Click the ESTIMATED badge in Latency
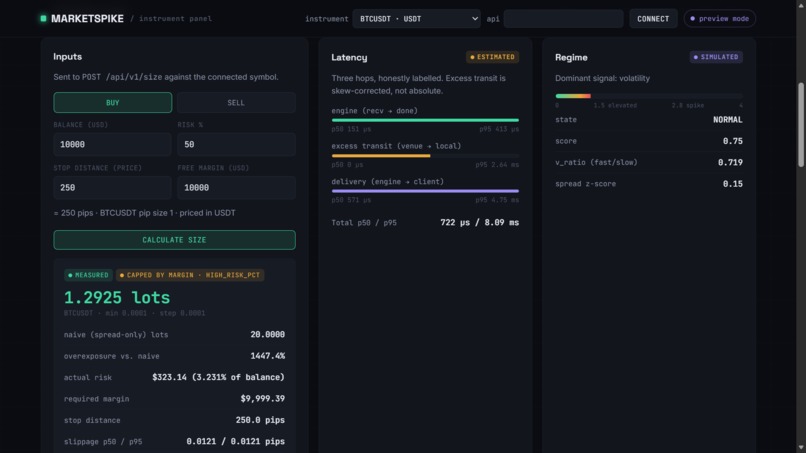Screen dimensions: 806x453 click(x=492, y=57)
